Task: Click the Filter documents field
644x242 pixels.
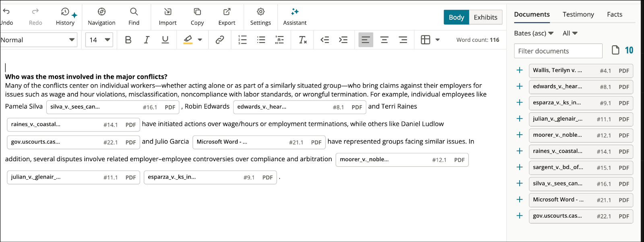Action: coord(558,51)
